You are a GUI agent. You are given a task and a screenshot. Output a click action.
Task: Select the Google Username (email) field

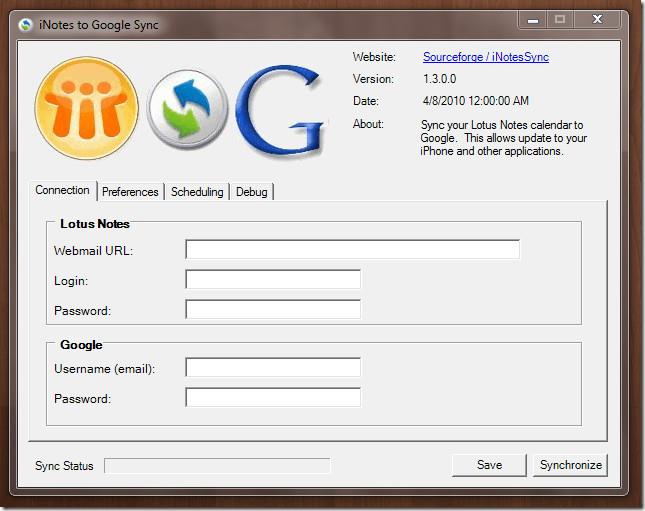click(x=273, y=368)
